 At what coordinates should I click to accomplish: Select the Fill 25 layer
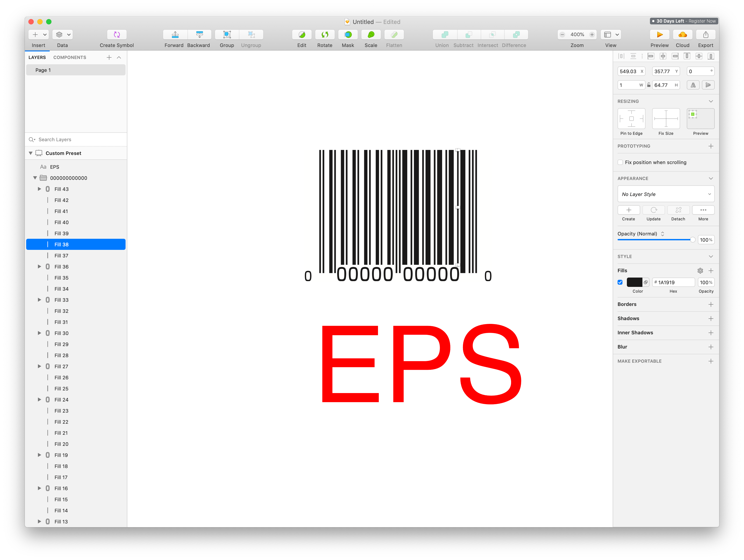pos(76,389)
